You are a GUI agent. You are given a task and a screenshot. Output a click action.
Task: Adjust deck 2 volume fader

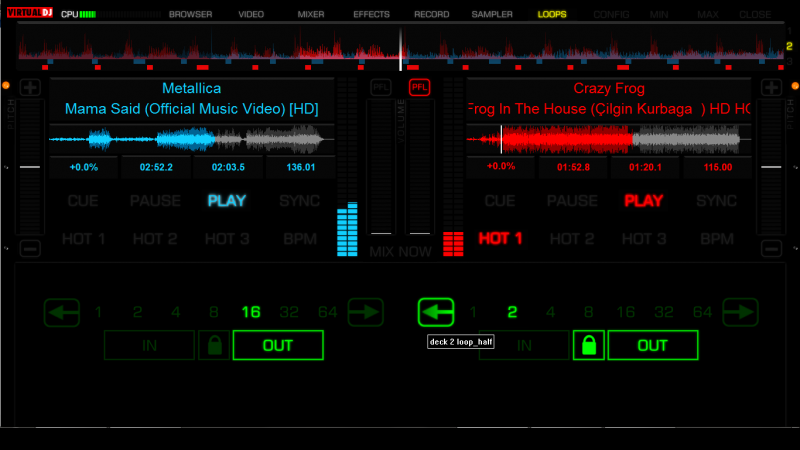tap(420, 233)
